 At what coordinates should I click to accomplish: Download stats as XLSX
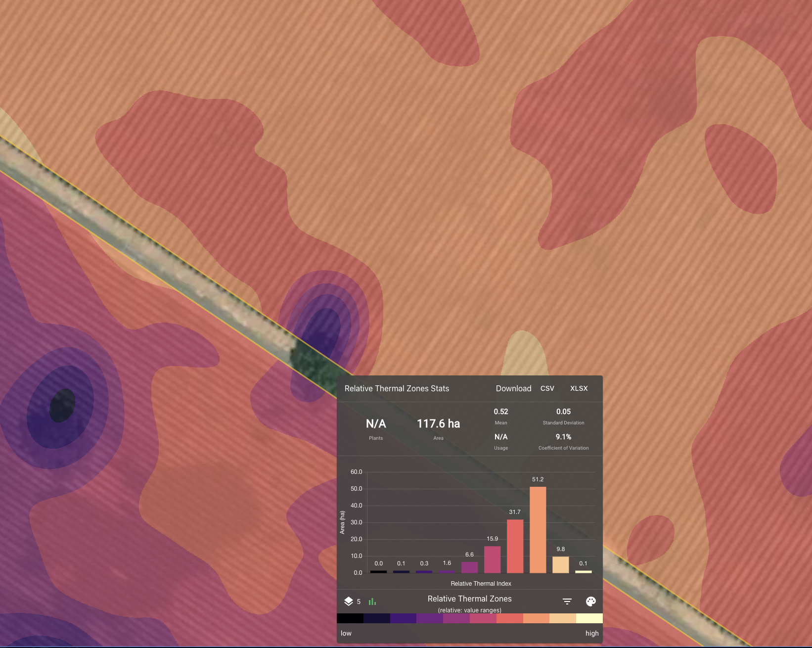click(x=579, y=389)
